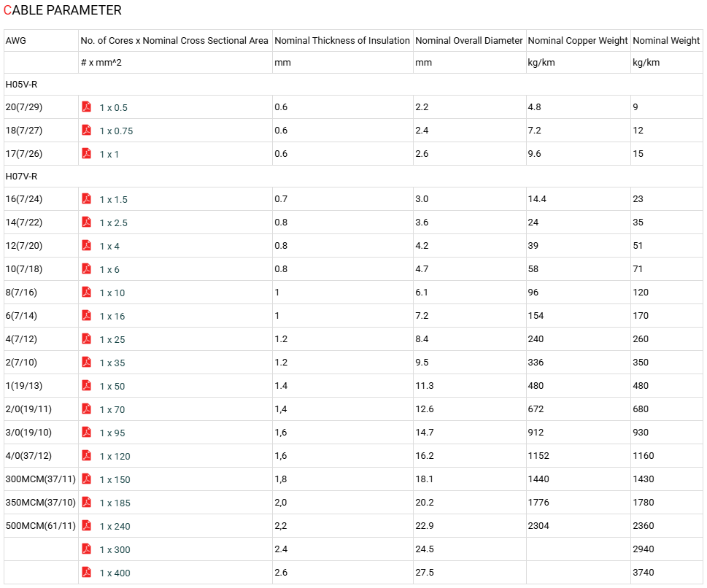Select the 1 x 16 link
This screenshot has height=588, width=707.
tap(112, 316)
